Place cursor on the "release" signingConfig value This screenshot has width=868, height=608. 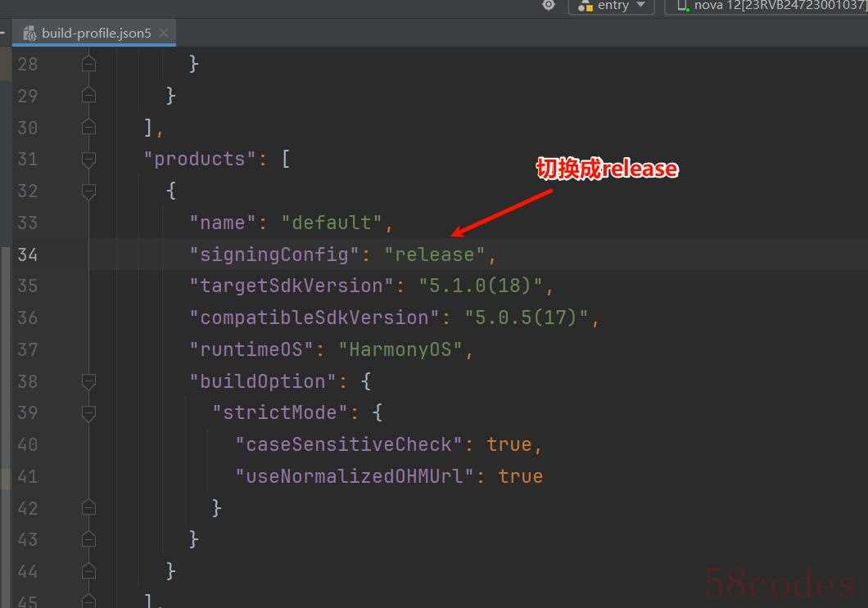(x=435, y=254)
